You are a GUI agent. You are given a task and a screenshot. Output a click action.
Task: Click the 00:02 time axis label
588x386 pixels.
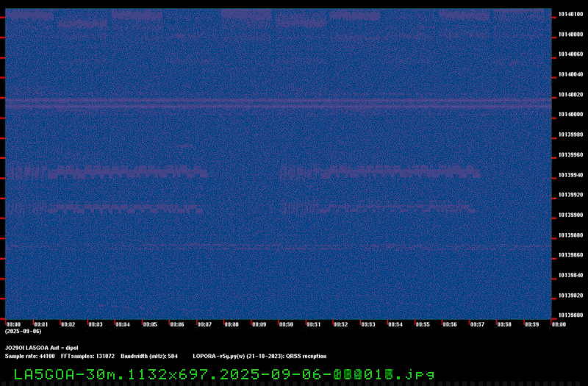pyautogui.click(x=68, y=324)
